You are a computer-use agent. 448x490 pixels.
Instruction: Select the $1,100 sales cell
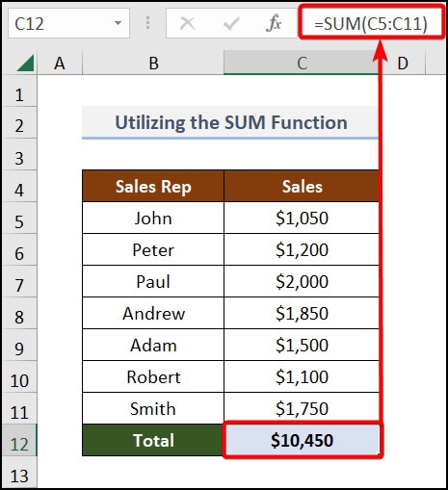302,376
